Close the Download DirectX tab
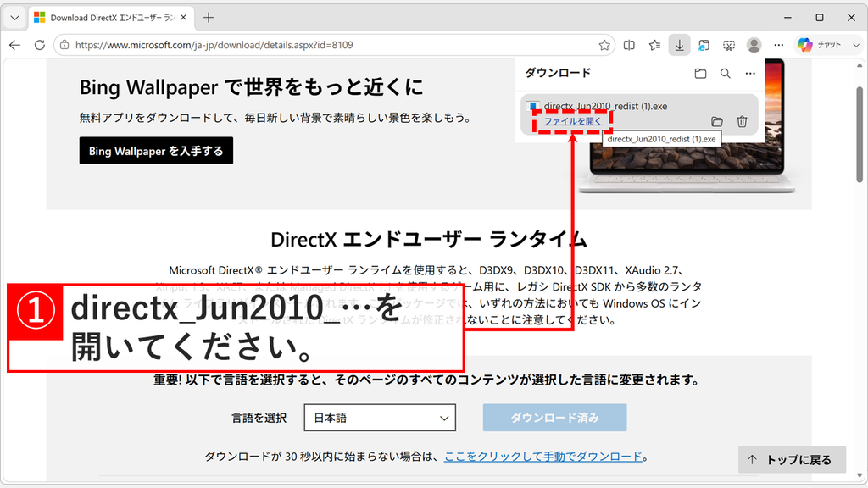The width and height of the screenshot is (868, 488). tap(183, 18)
